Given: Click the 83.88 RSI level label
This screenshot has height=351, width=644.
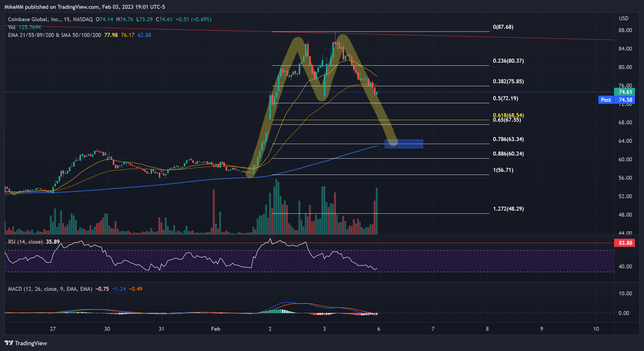Looking at the screenshot, I should [x=625, y=243].
